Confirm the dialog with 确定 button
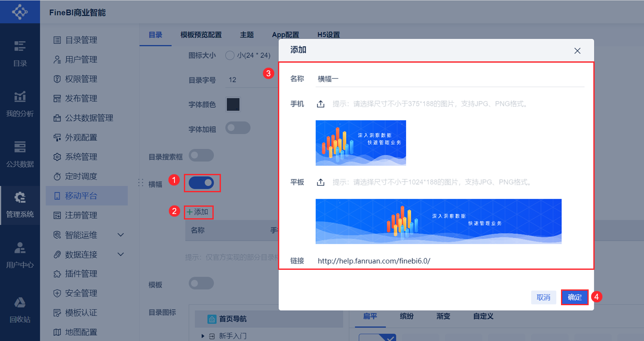The width and height of the screenshot is (644, 341). 575,297
